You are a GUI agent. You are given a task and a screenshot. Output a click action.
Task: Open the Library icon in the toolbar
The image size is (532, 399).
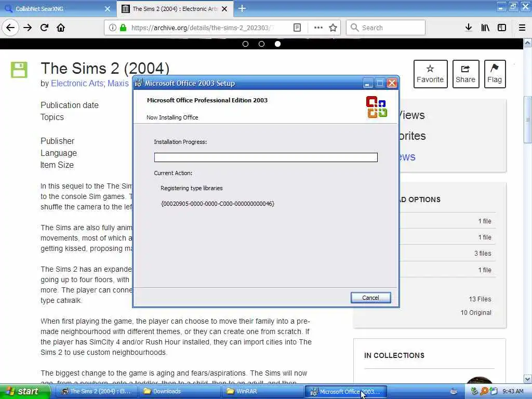485,28
